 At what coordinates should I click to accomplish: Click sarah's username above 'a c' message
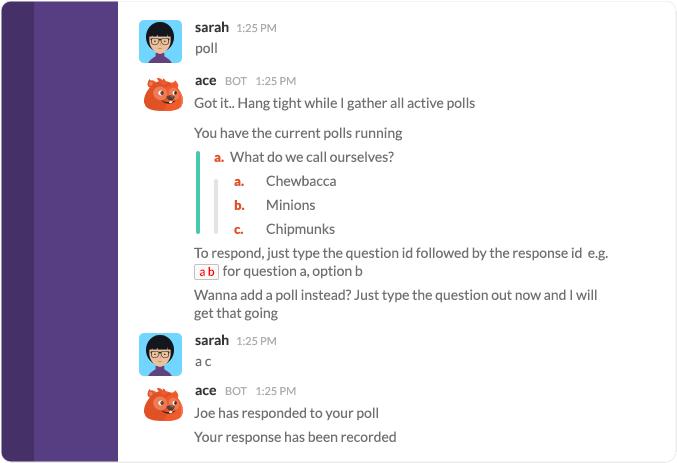tap(212, 340)
